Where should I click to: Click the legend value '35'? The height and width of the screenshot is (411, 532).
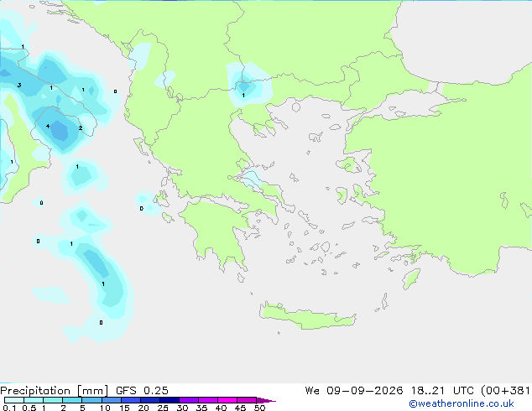click(x=201, y=408)
